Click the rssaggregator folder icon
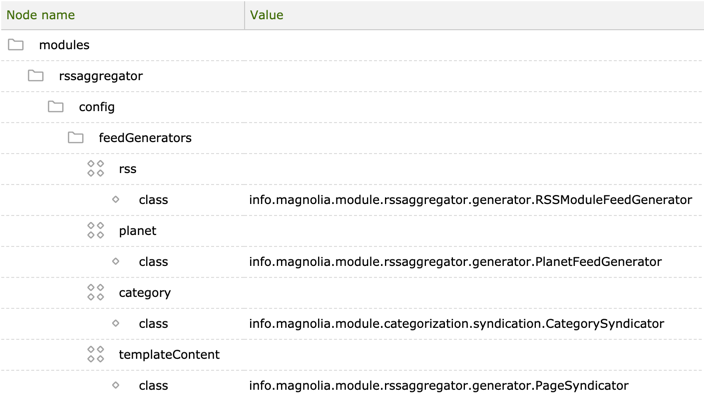The image size is (704, 398). tap(35, 75)
